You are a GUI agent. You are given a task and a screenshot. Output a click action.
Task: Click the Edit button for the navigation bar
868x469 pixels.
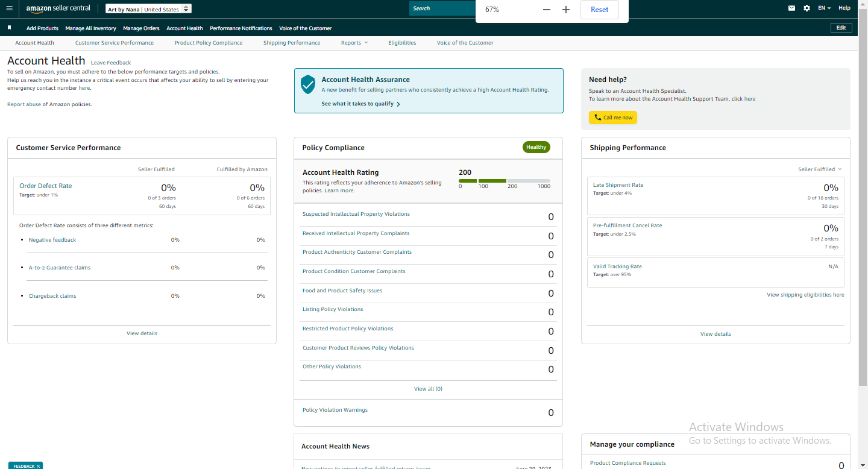pyautogui.click(x=841, y=28)
